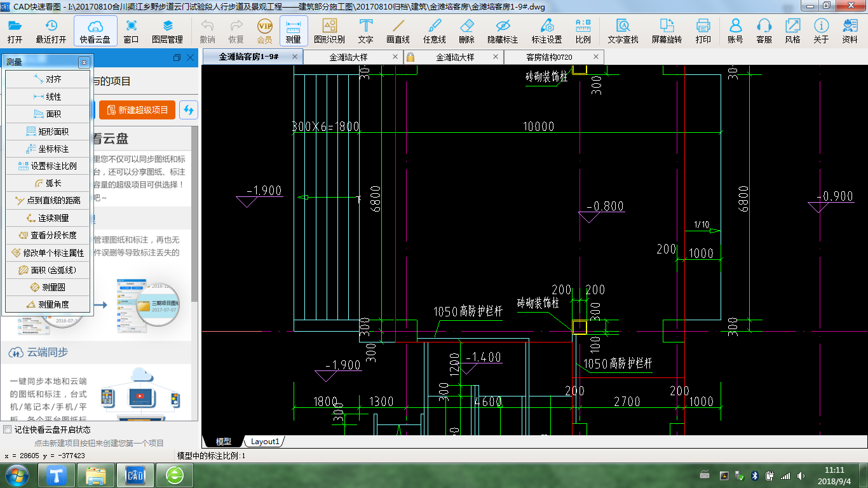Open File Explorer from taskbar
The image size is (868, 488).
click(96, 475)
